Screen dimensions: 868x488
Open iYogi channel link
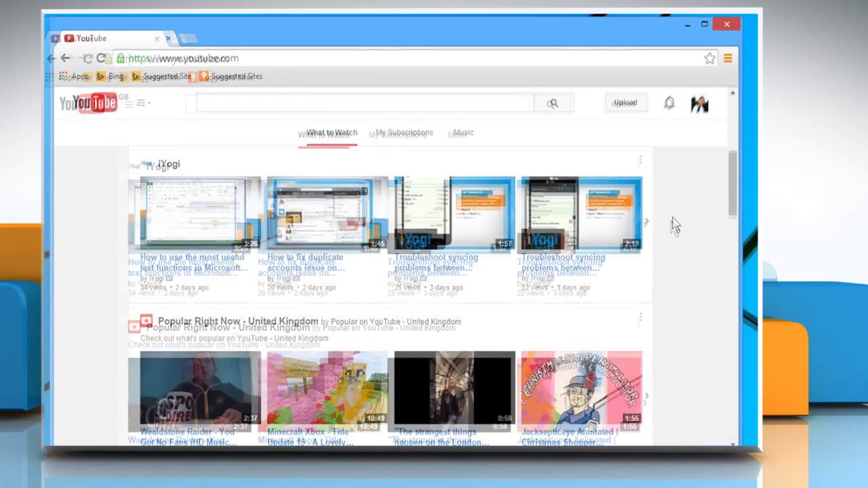(169, 164)
